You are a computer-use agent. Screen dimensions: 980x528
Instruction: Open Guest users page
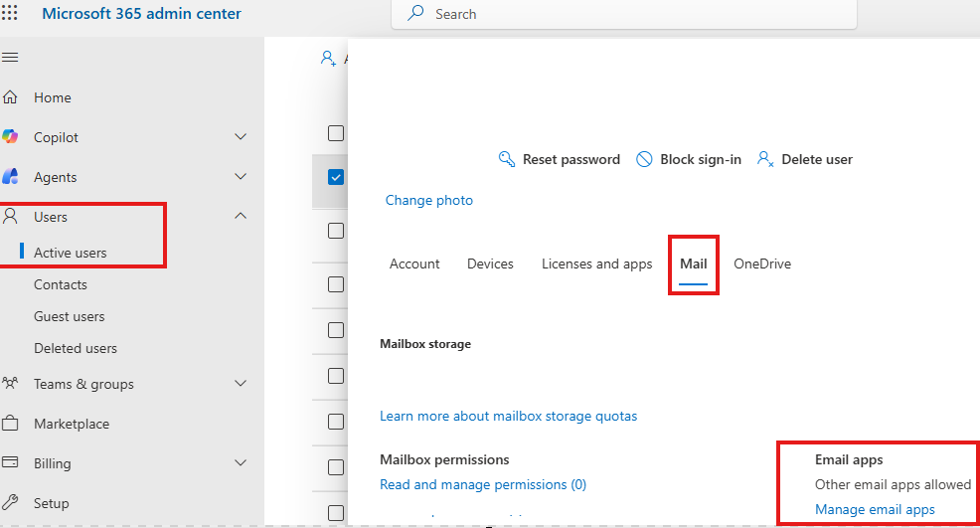(69, 316)
